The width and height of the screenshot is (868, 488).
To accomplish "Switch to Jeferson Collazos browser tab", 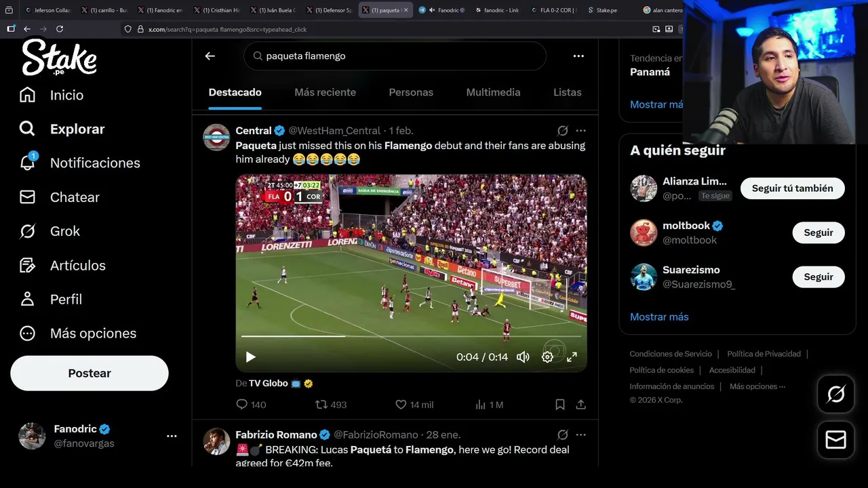I will pyautogui.click(x=47, y=10).
